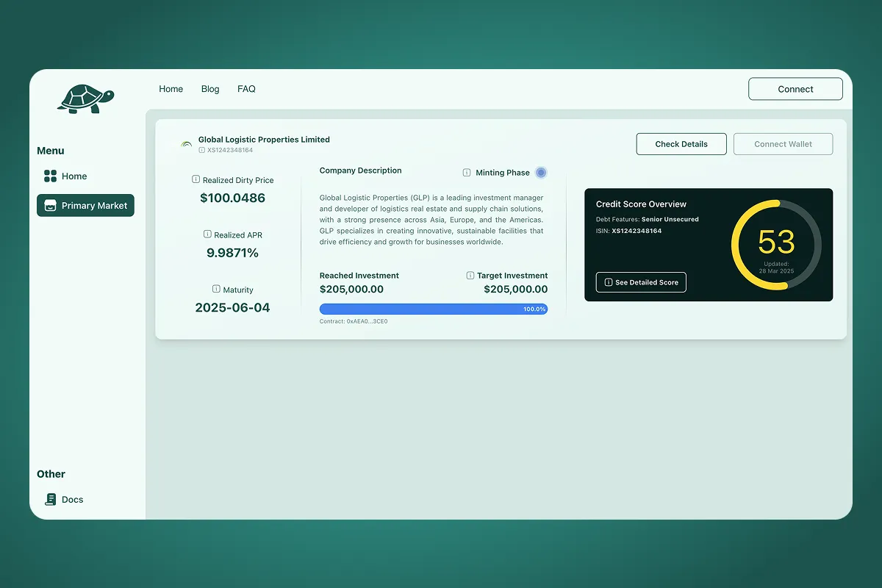Click the blue Minting Phase status indicator

click(x=541, y=173)
